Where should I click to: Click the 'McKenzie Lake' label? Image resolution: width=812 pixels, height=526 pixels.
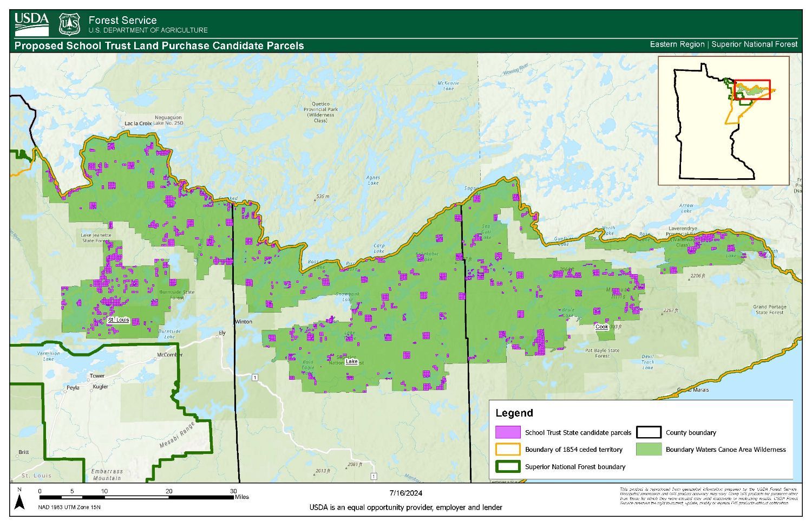(448, 86)
